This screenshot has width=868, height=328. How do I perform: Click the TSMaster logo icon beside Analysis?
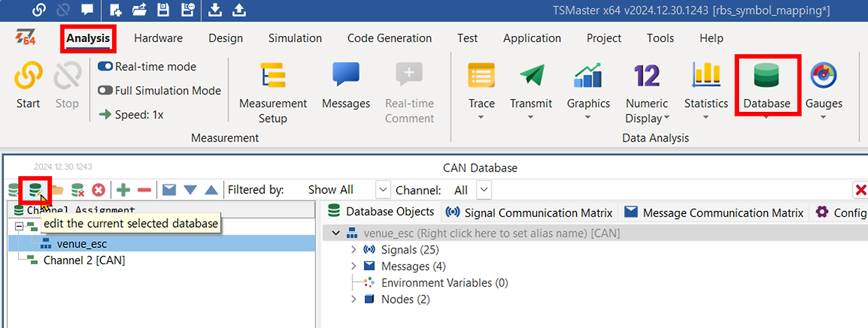click(26, 39)
